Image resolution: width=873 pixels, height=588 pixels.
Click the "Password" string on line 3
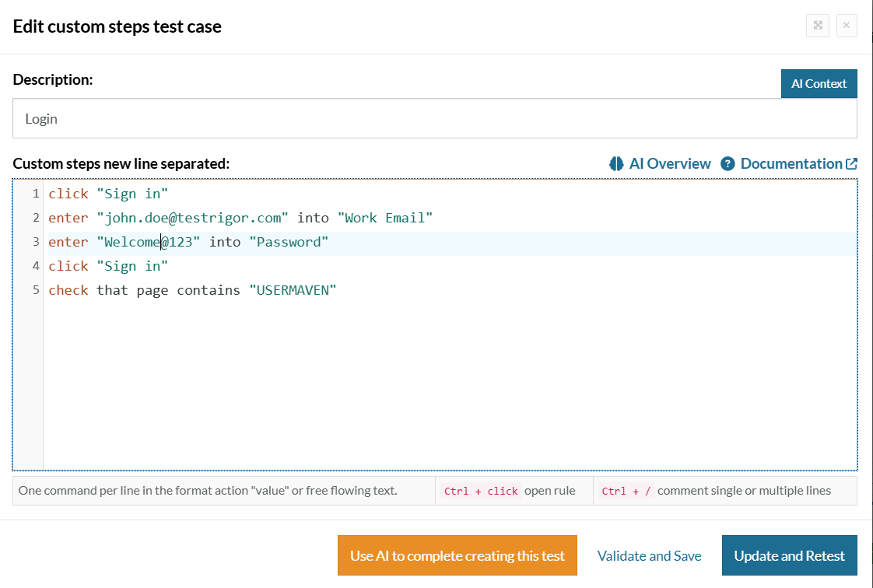pyautogui.click(x=289, y=242)
